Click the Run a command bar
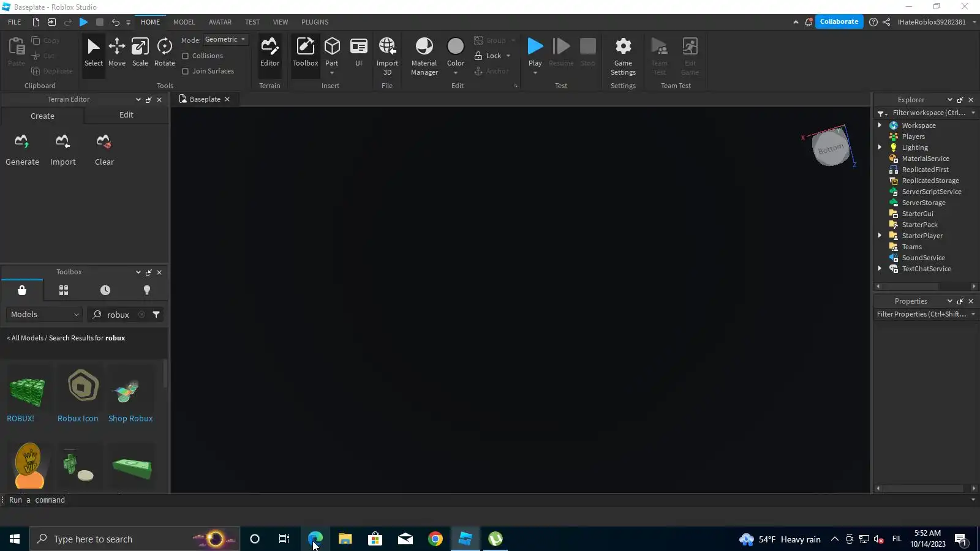 pyautogui.click(x=486, y=500)
